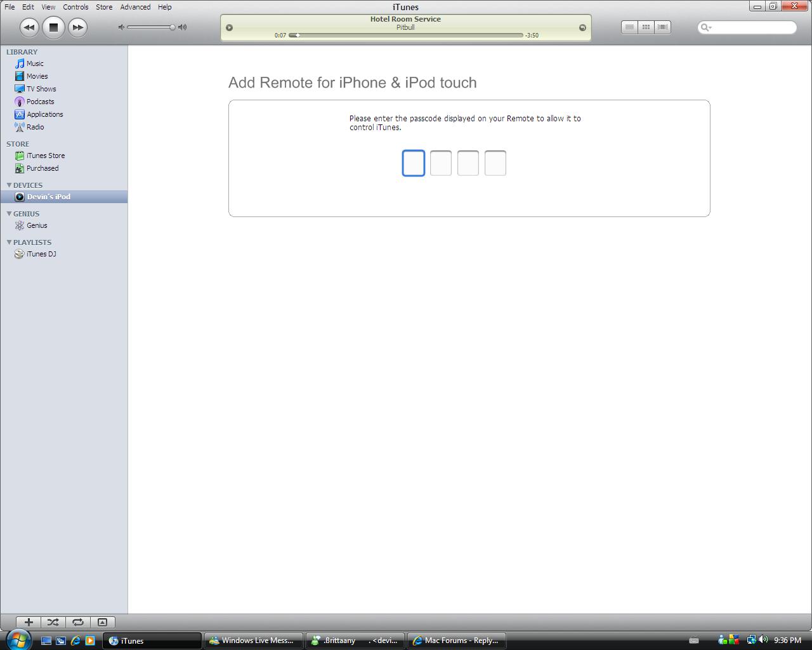Open the Help menu

pos(164,7)
